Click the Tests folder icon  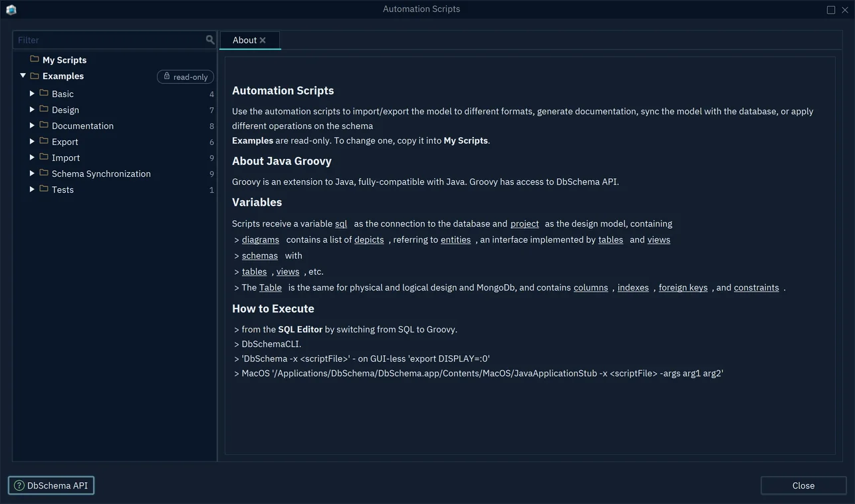[x=44, y=189]
